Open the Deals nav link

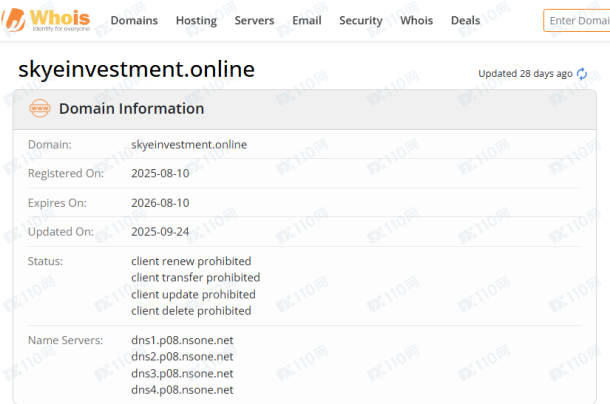465,20
